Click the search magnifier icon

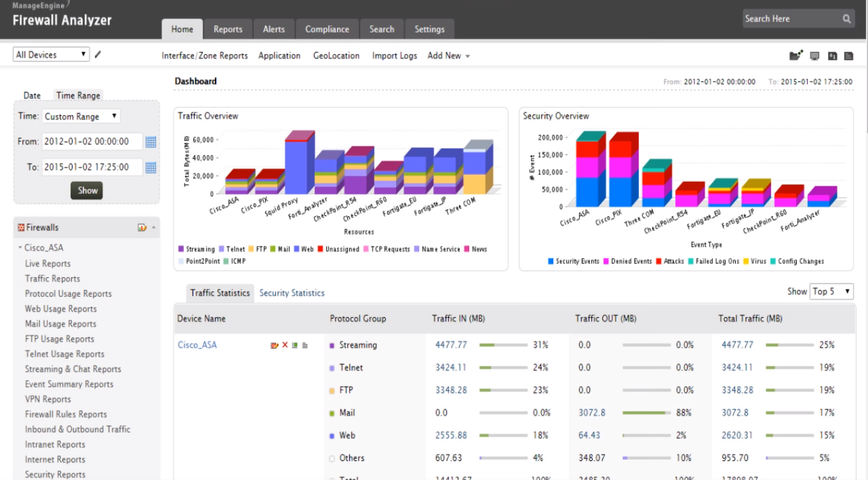[x=847, y=19]
